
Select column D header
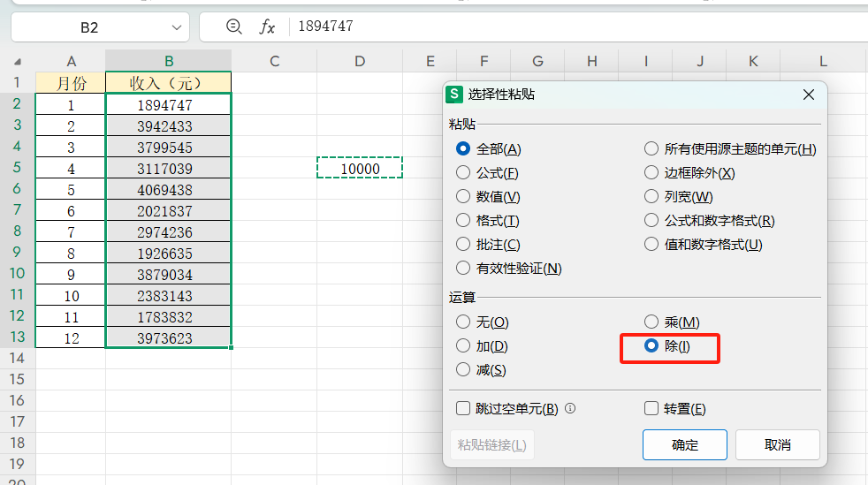(359, 61)
